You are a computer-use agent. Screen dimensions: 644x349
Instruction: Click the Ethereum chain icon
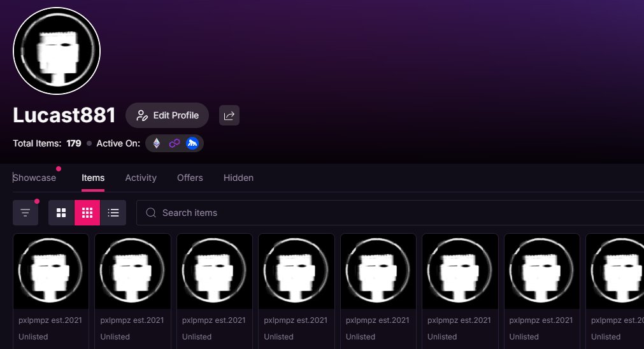157,143
